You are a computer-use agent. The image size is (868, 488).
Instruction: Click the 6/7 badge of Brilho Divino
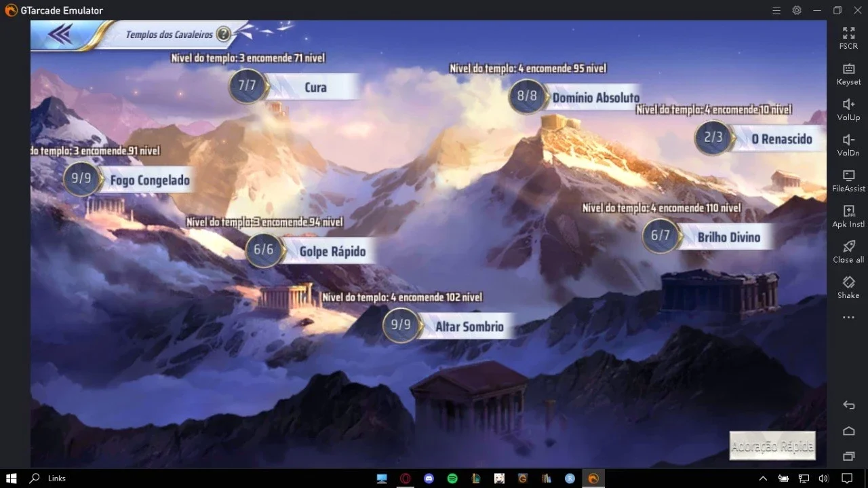point(660,236)
